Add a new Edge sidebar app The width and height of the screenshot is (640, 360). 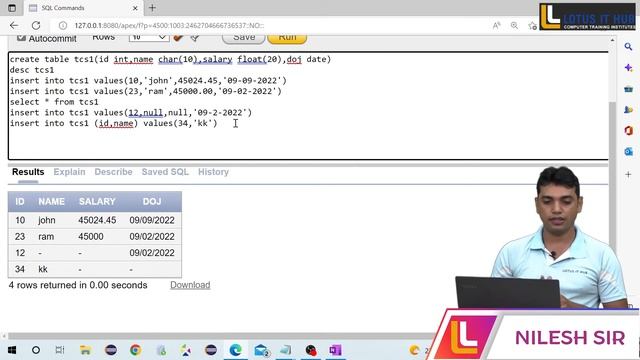click(628, 175)
